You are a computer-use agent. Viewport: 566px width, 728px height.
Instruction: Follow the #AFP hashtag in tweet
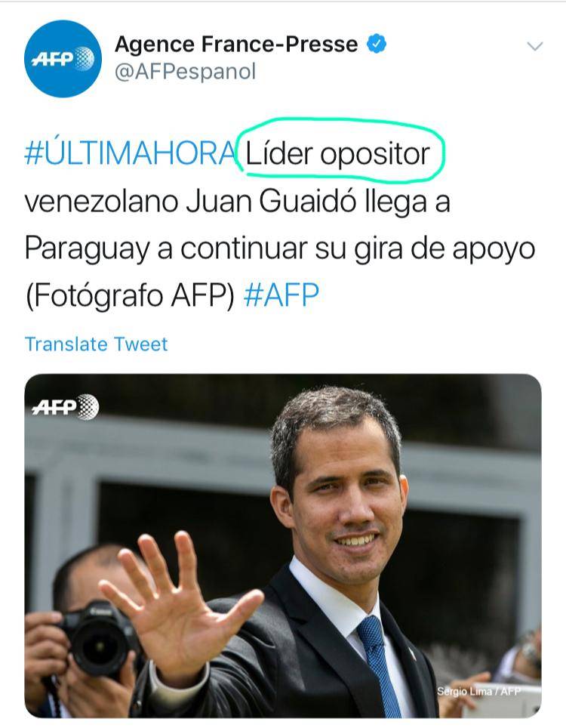(x=281, y=295)
